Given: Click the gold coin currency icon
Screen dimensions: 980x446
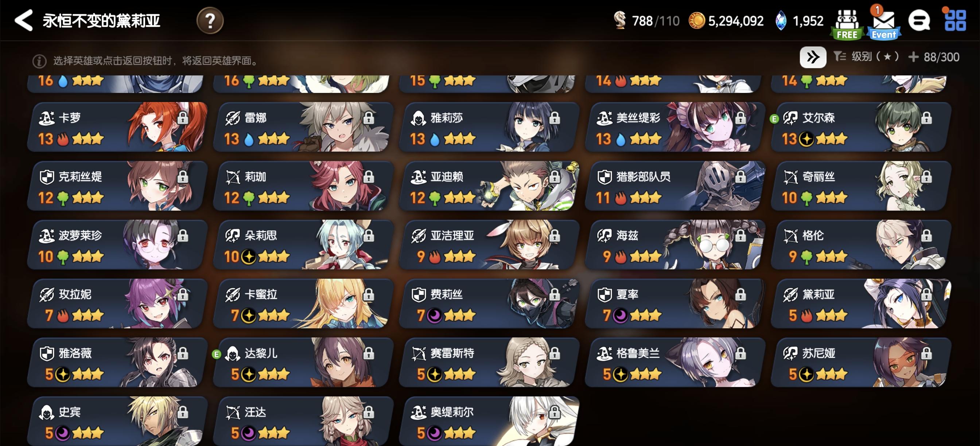Looking at the screenshot, I should [x=697, y=20].
